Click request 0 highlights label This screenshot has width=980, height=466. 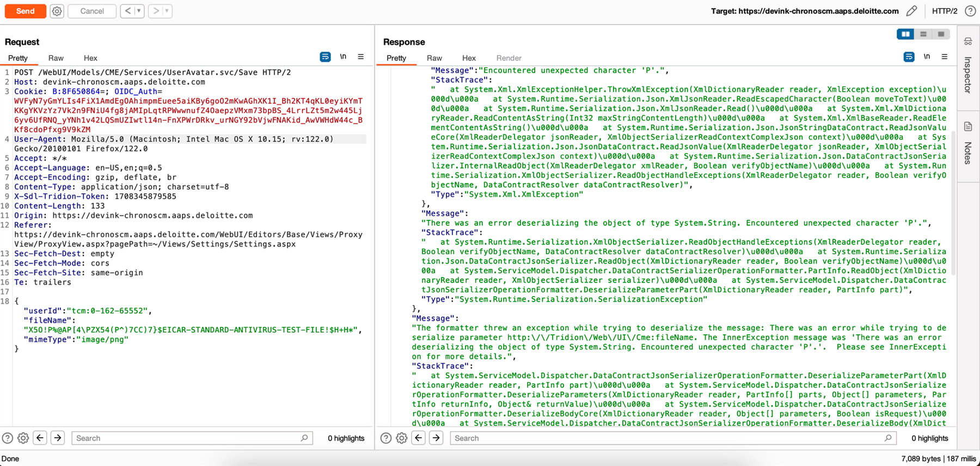346,438
